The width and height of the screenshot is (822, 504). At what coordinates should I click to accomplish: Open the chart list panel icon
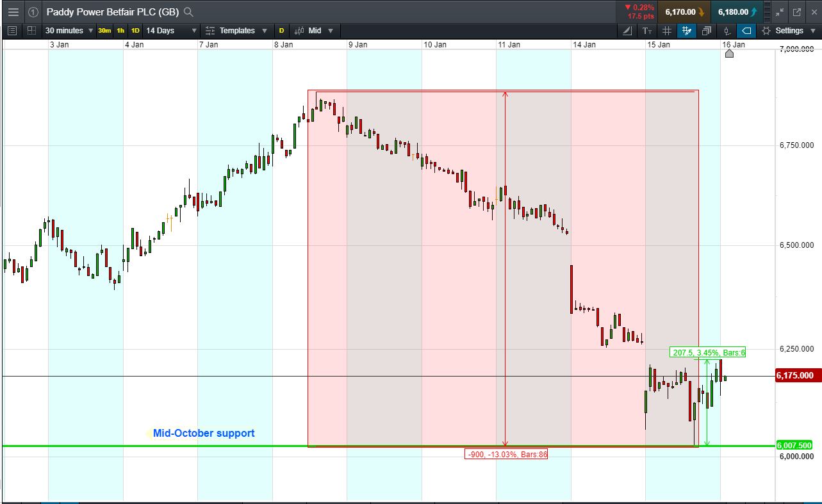coord(13,31)
